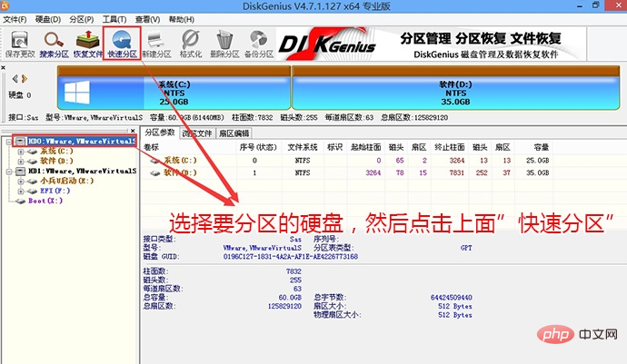Click the 25.0GB capacity cell

tap(537, 161)
